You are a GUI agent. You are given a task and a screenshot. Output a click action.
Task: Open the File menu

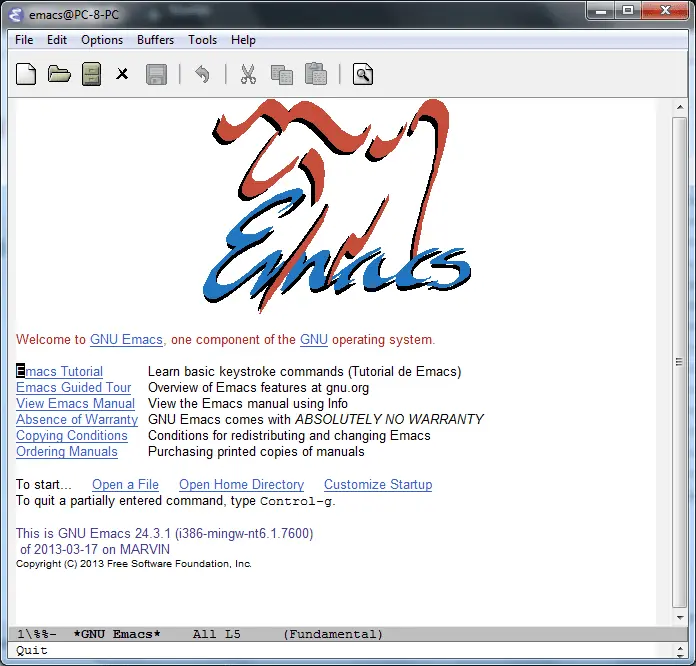(24, 40)
